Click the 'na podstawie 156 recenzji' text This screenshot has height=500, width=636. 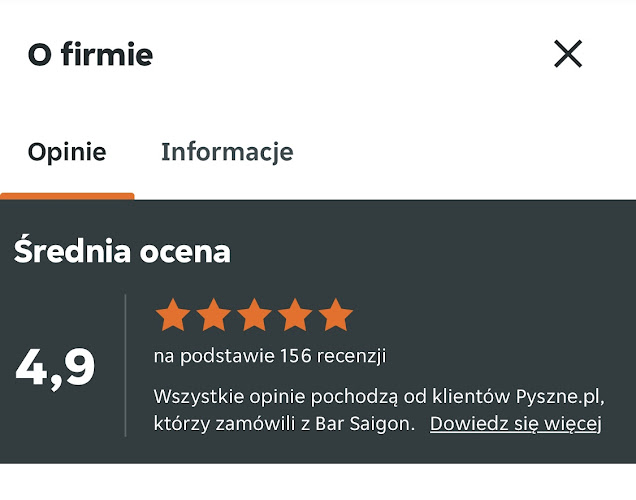click(x=269, y=356)
